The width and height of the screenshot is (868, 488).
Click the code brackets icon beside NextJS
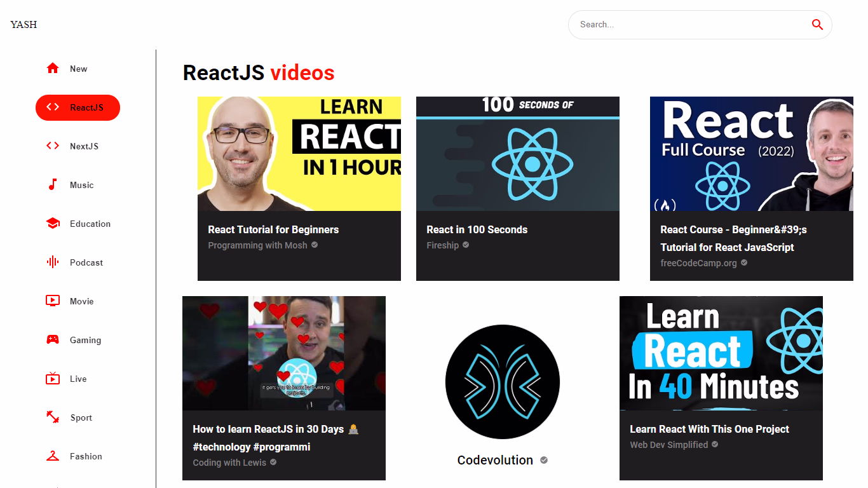click(53, 146)
